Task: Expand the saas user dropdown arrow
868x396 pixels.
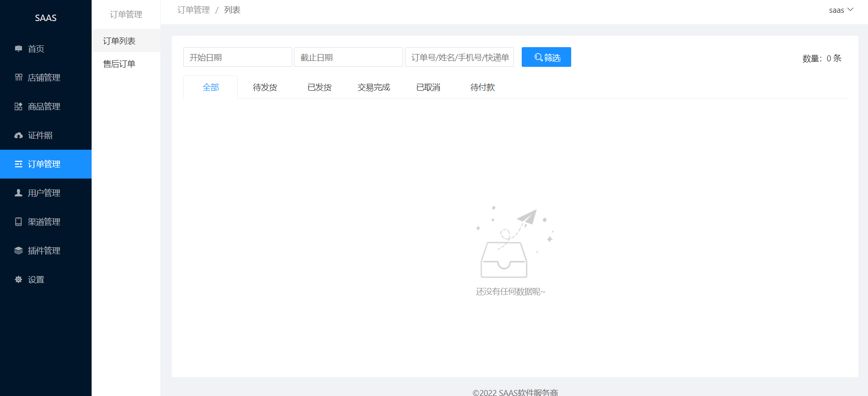Action: coord(851,10)
